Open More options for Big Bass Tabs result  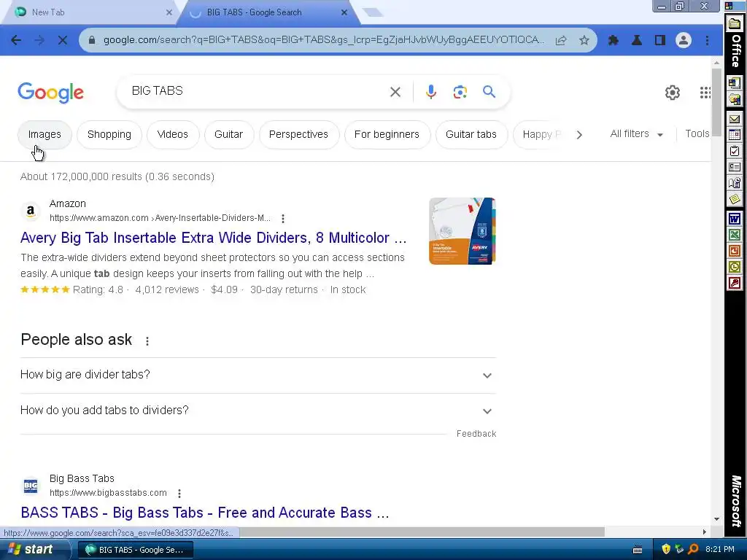[x=179, y=494]
